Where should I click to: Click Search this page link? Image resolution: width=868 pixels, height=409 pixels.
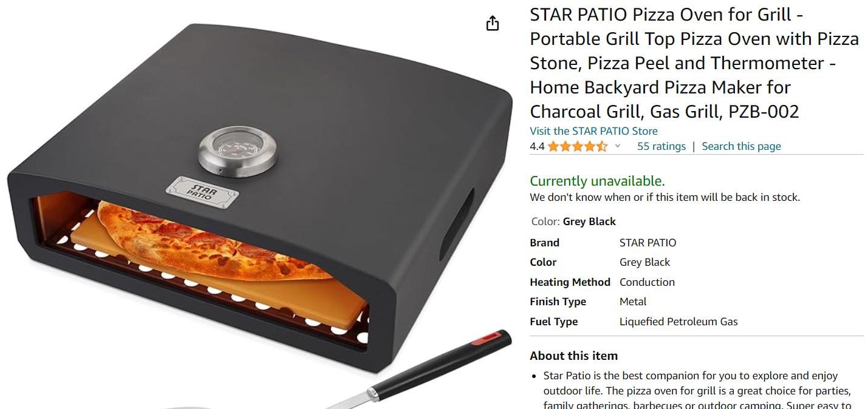(x=741, y=146)
